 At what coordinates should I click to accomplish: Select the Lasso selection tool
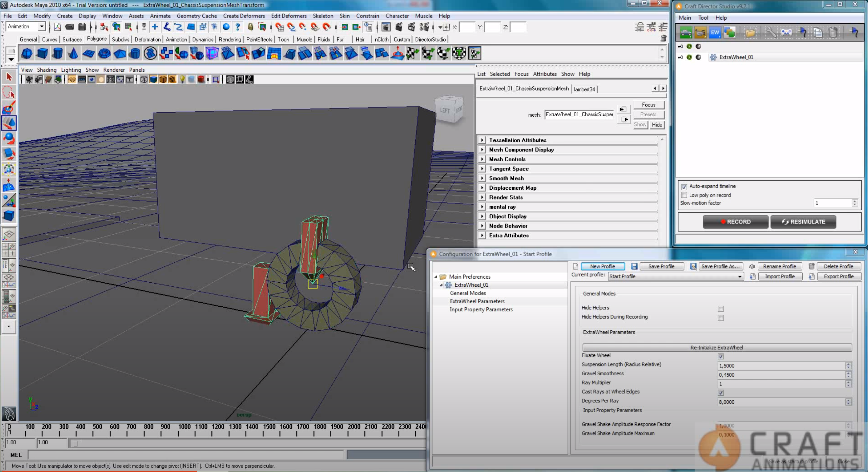pos(9,92)
